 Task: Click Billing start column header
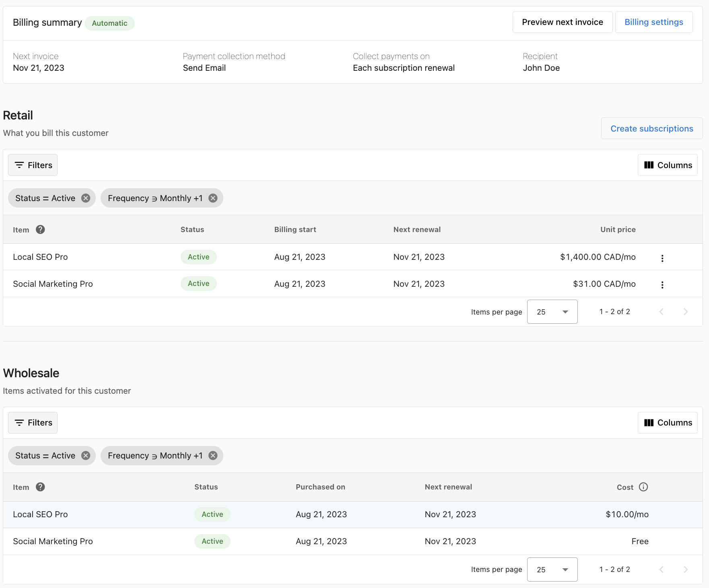point(295,230)
